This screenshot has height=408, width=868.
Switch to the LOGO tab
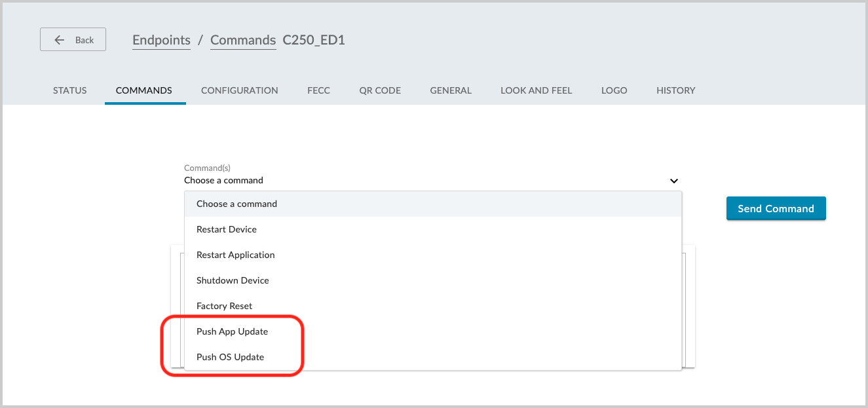point(614,90)
